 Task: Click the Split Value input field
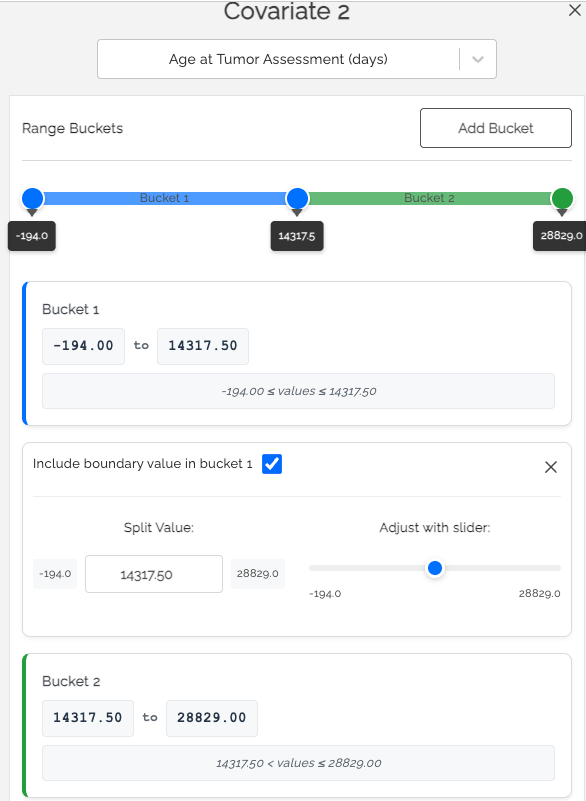(154, 574)
